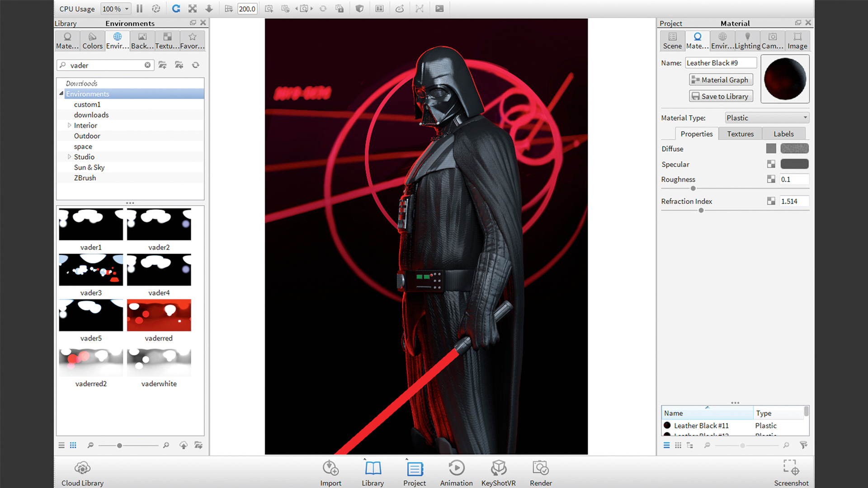Click the import folder icon in Library
The width and height of the screenshot is (868, 488).
pyautogui.click(x=179, y=65)
